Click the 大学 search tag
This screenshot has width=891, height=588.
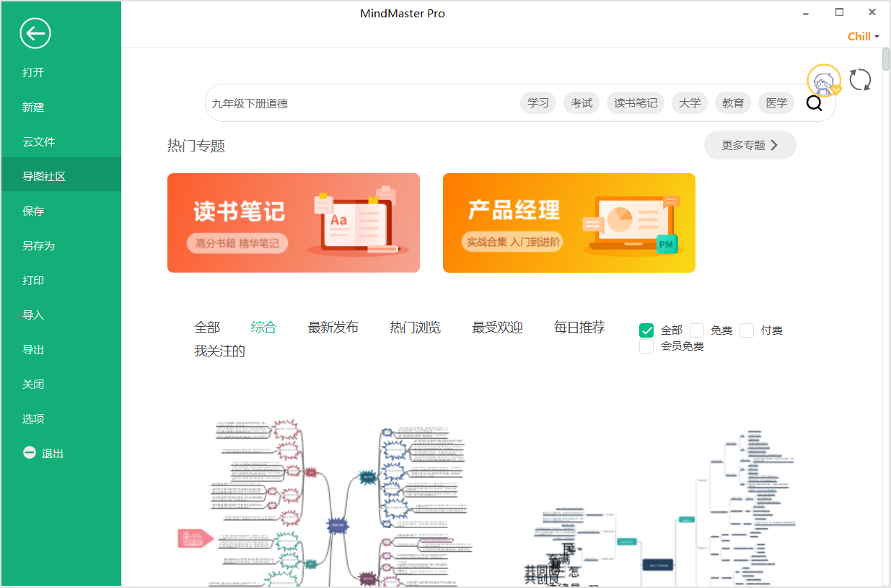coord(690,103)
